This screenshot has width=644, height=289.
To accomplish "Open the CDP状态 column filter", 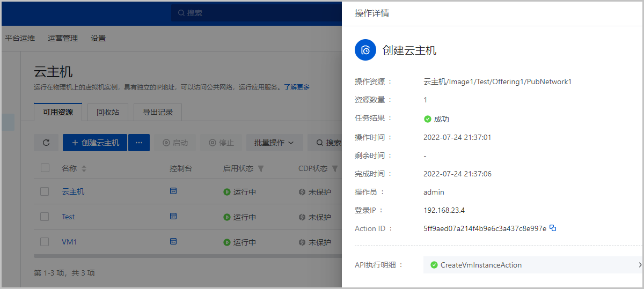I will click(335, 169).
